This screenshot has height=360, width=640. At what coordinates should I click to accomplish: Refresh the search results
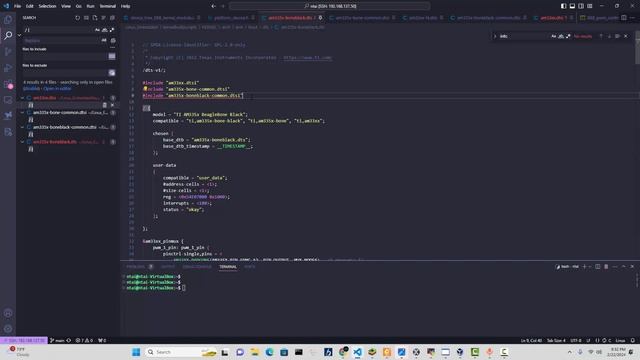(x=78, y=18)
